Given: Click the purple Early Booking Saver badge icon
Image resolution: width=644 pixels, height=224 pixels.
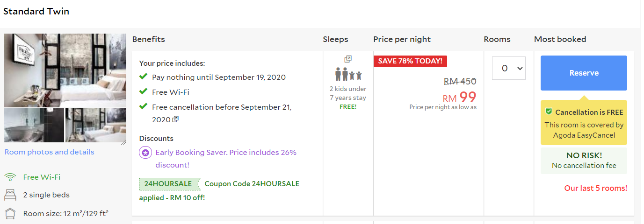Looking at the screenshot, I should pyautogui.click(x=145, y=153).
